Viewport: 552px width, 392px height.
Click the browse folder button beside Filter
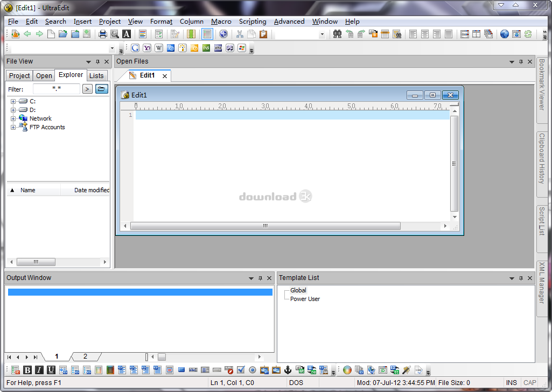[101, 89]
